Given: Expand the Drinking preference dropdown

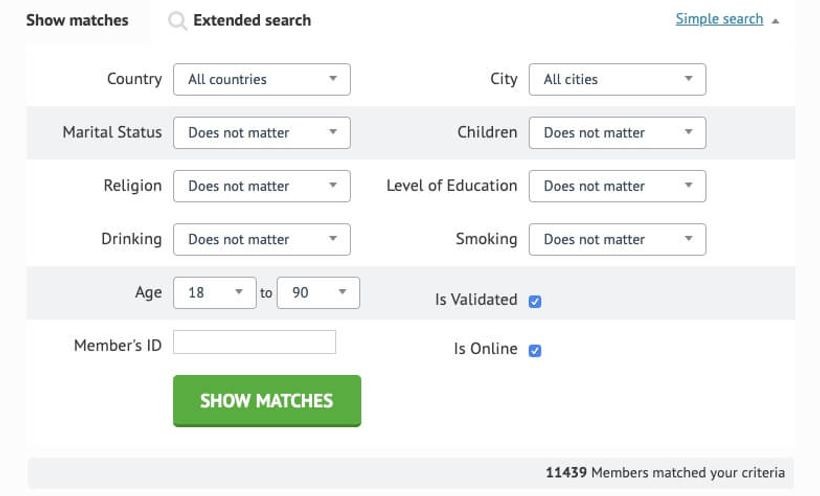Looking at the screenshot, I should [261, 239].
